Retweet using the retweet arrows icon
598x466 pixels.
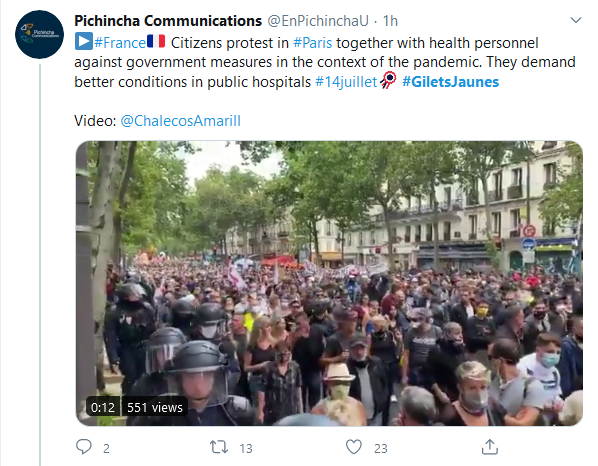coord(219,447)
